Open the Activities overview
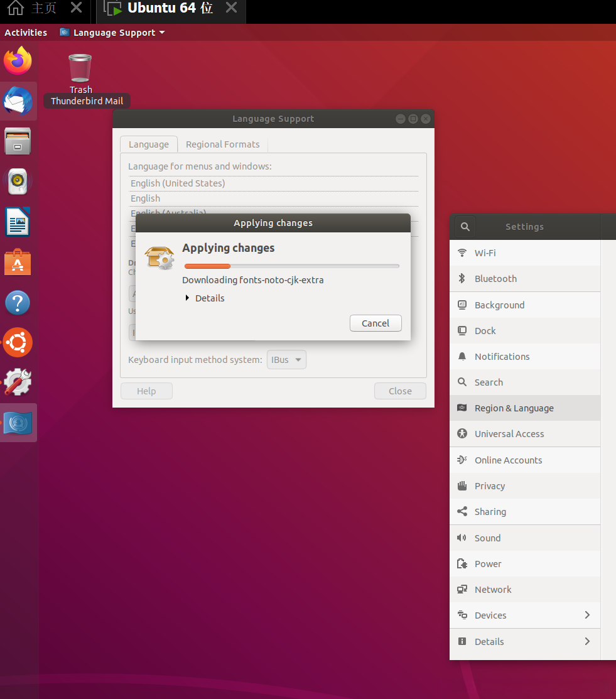616x699 pixels. click(25, 33)
